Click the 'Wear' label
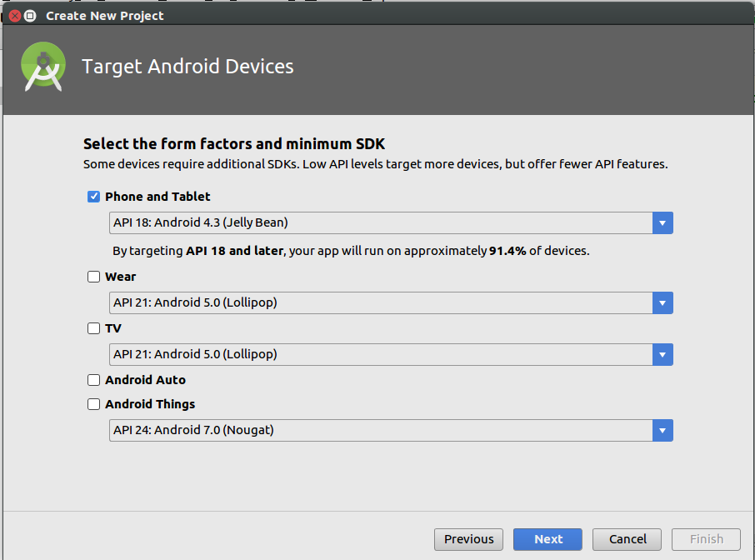 point(120,277)
